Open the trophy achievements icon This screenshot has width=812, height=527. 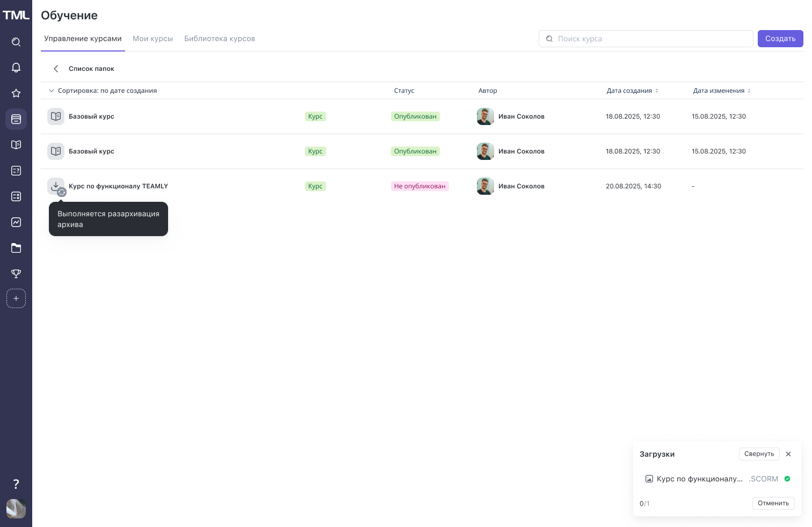[x=16, y=274]
